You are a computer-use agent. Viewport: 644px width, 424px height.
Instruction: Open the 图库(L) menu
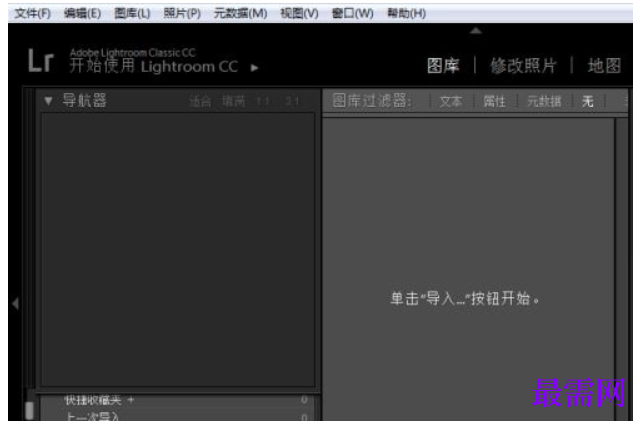(x=132, y=14)
